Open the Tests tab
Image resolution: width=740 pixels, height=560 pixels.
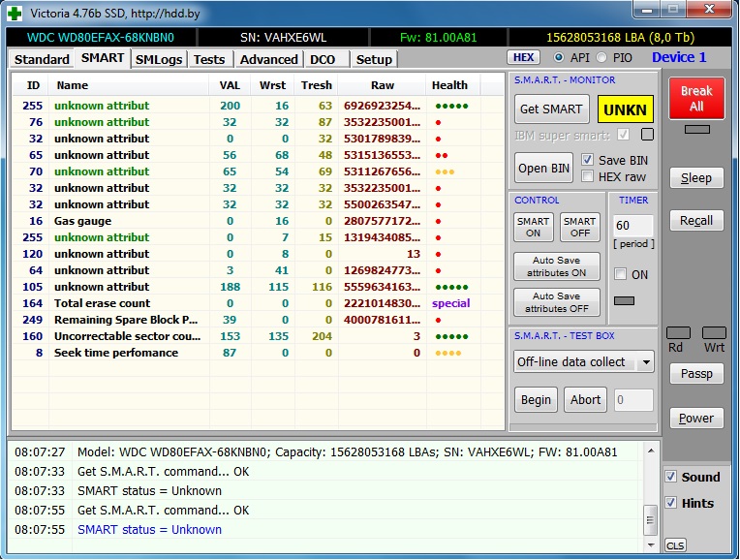click(209, 59)
